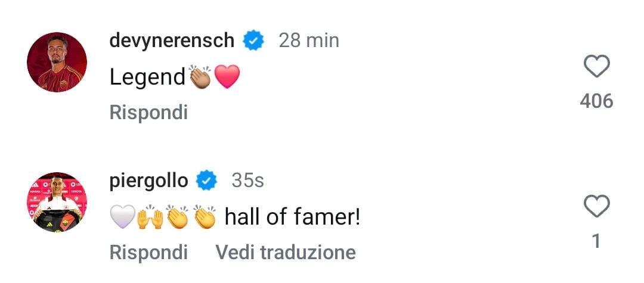Image resolution: width=644 pixels, height=283 pixels.
Task: Like piergollo's comment using the heart icon
Action: pyautogui.click(x=596, y=207)
